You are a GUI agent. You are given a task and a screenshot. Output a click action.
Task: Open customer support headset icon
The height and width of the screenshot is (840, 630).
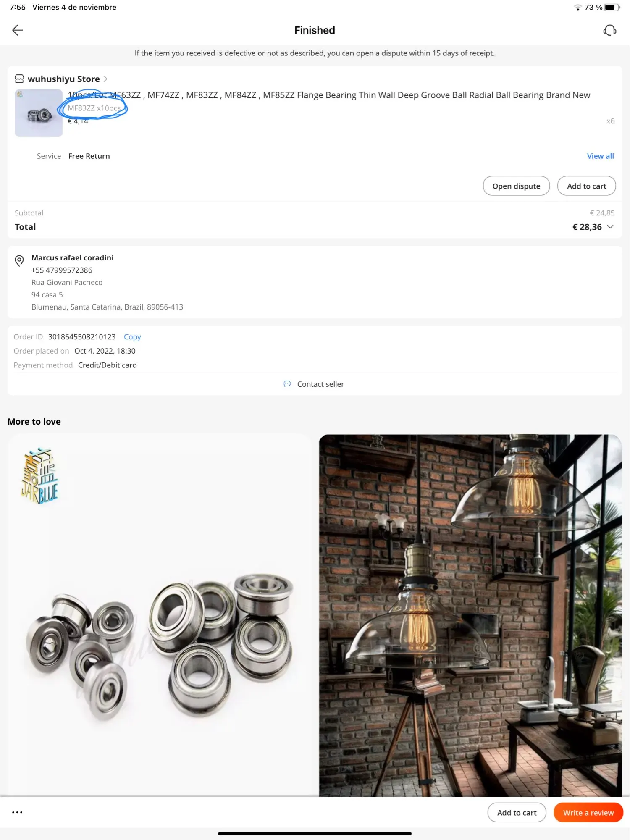tap(609, 30)
